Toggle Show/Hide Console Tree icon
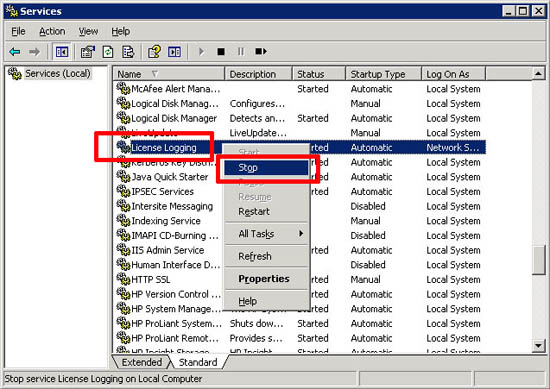Viewport: 550px width, 389px height. 62,52
